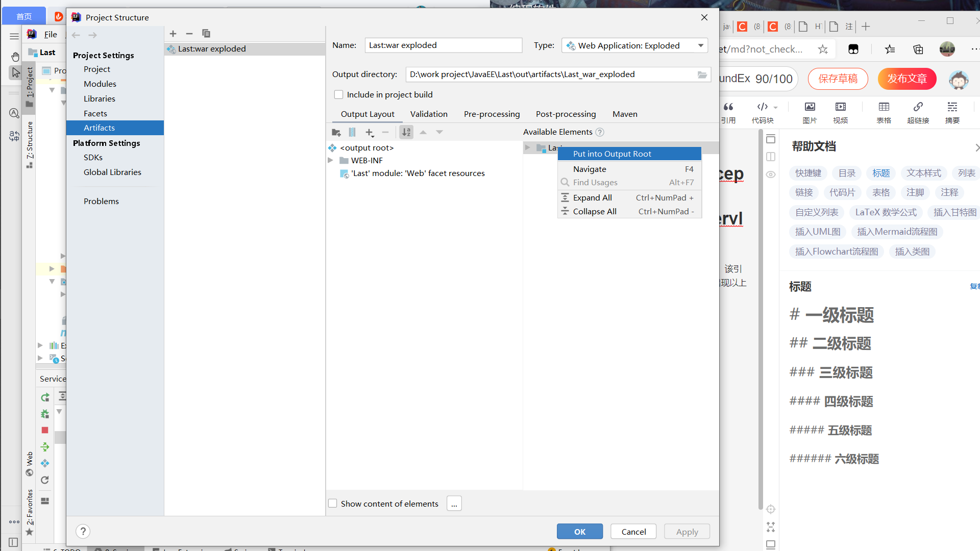Click the artifact Name input field
This screenshot has height=551, width=980.
coord(443,45)
